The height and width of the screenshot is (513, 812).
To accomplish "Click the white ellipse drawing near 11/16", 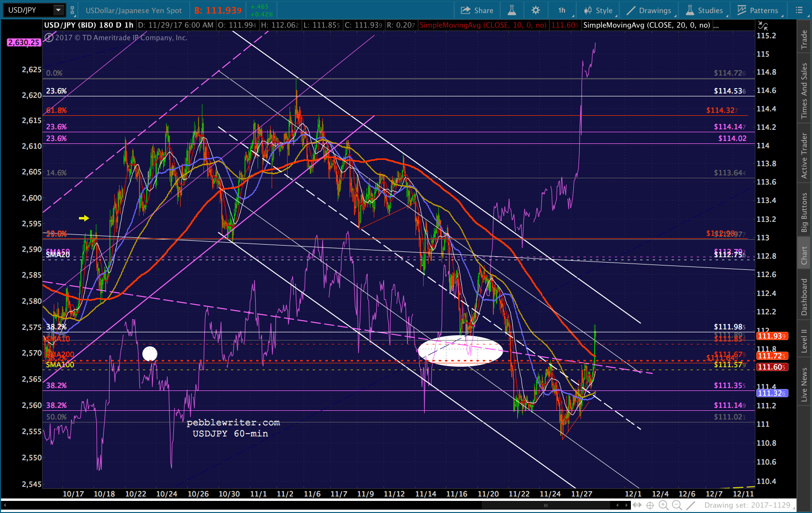I will coord(460,351).
